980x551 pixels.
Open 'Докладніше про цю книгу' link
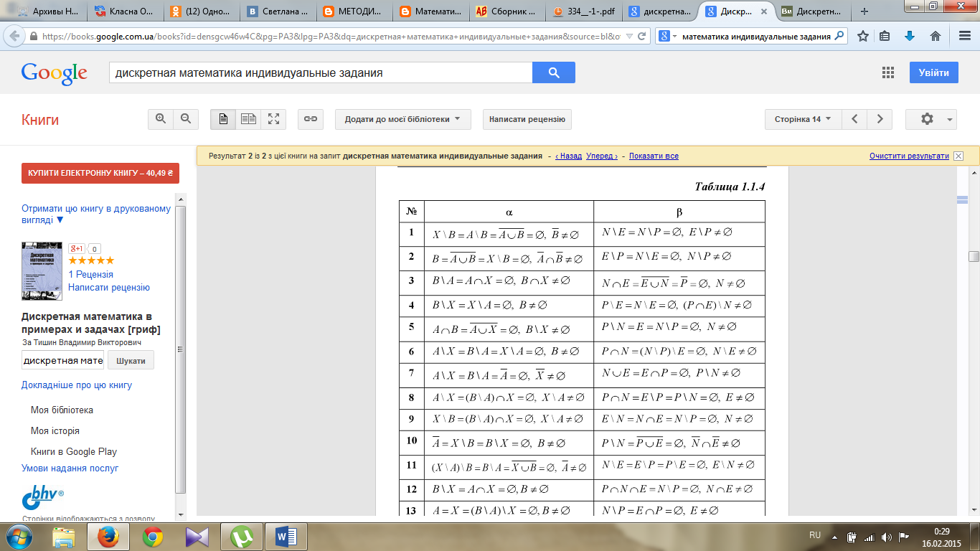point(77,385)
